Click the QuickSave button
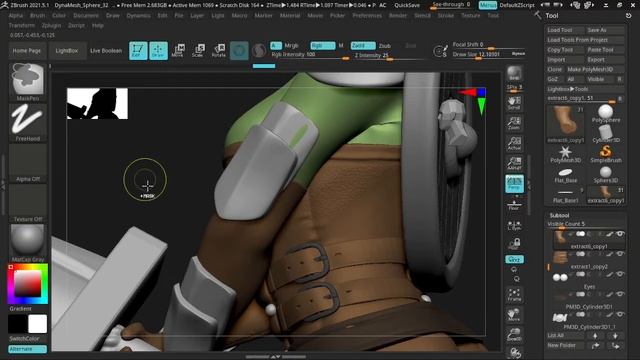This screenshot has width=640, height=360. 407,5
